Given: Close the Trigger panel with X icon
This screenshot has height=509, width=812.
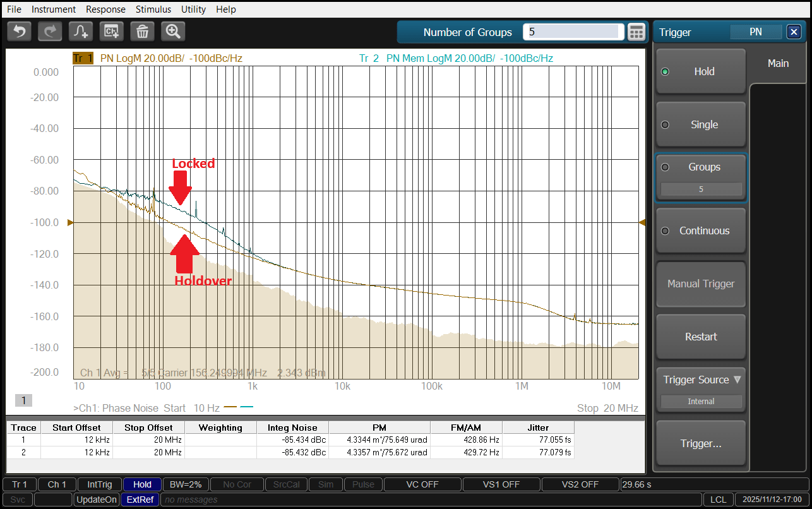Looking at the screenshot, I should tap(793, 32).
